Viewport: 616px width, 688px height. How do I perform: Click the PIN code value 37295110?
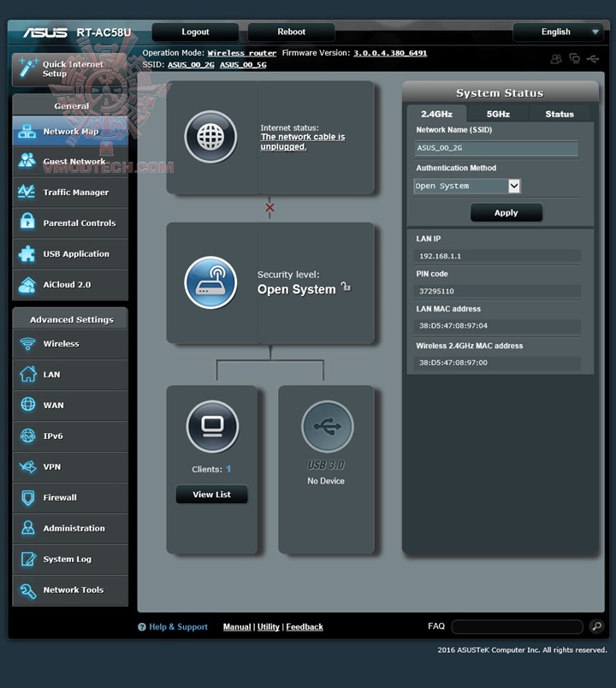(436, 291)
